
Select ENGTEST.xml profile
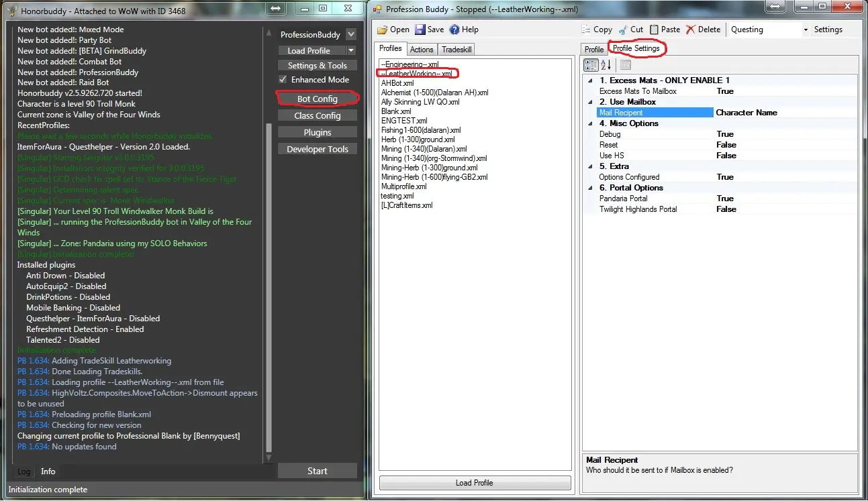coord(404,121)
